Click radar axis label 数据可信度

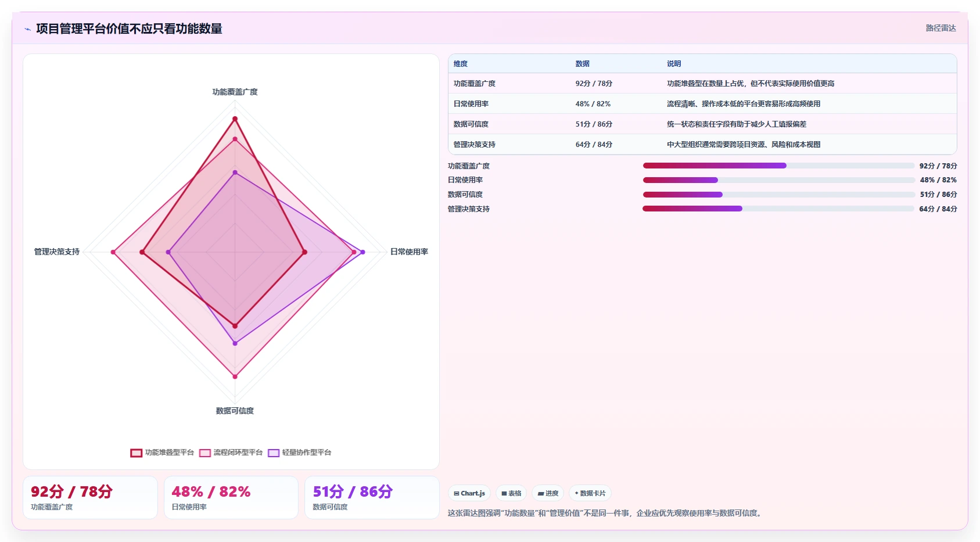click(235, 411)
